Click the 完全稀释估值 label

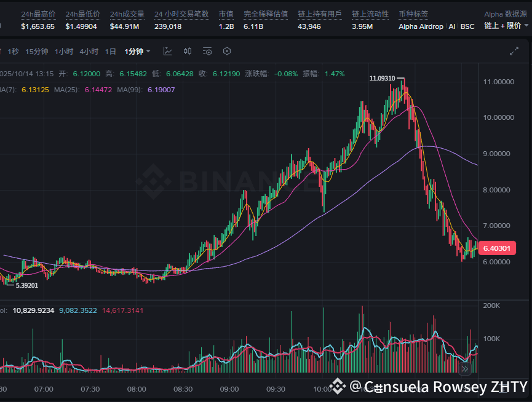click(x=266, y=14)
